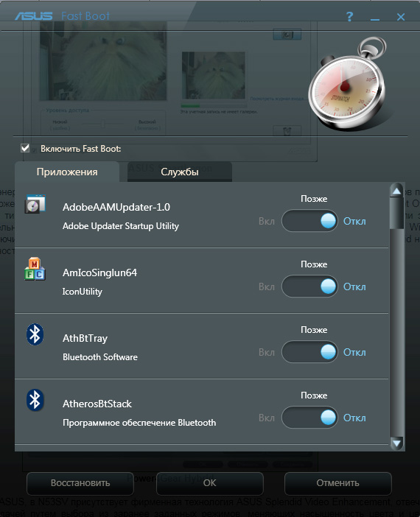Click the AdobeAAMUpdater disc icon
This screenshot has height=517, width=420.
35,204
